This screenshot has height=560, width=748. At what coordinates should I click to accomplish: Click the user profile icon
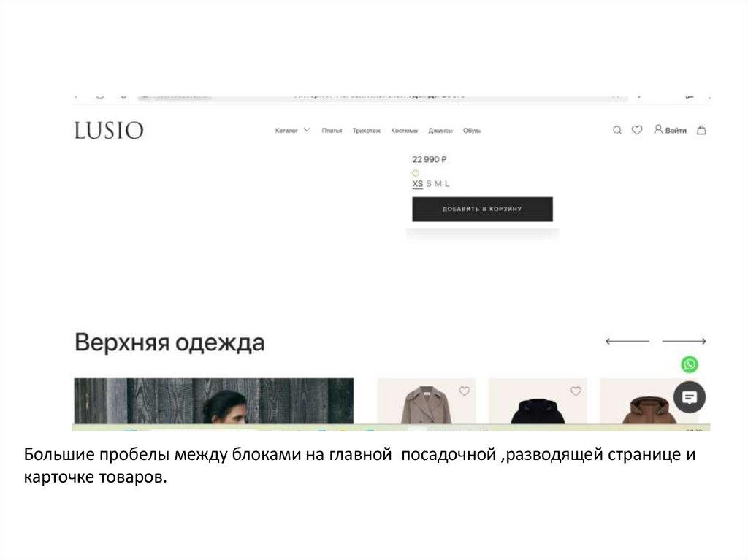[x=658, y=129]
